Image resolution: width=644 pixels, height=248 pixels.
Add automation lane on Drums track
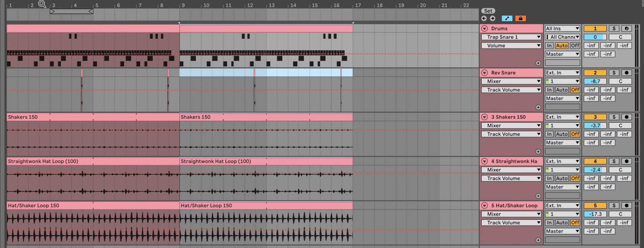[x=538, y=63]
